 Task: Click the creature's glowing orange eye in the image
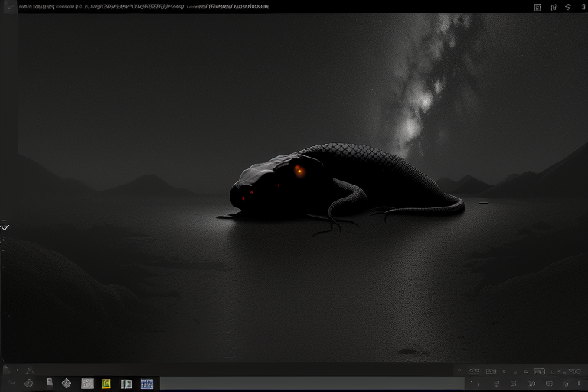click(x=299, y=171)
